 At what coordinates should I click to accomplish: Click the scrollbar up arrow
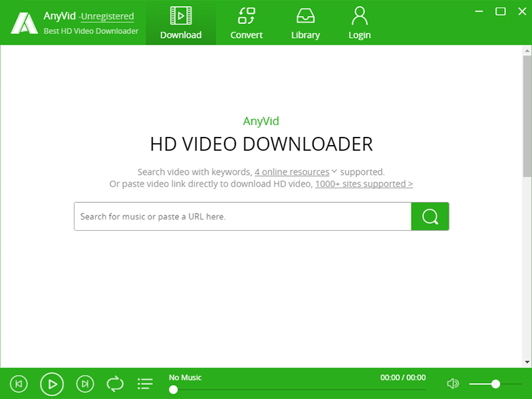point(527,51)
